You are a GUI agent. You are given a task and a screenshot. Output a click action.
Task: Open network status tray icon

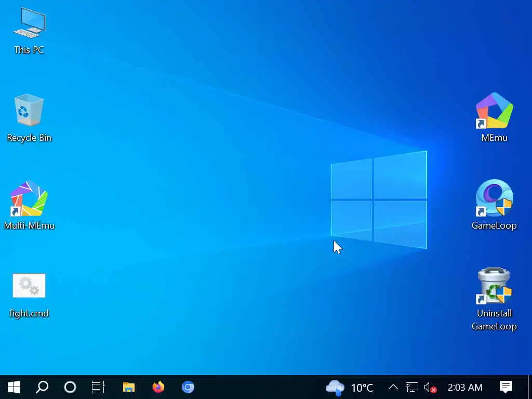411,387
